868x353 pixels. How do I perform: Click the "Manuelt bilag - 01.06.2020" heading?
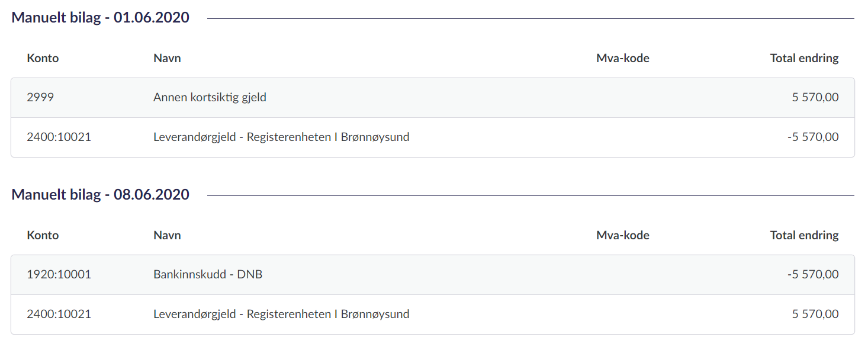(101, 18)
